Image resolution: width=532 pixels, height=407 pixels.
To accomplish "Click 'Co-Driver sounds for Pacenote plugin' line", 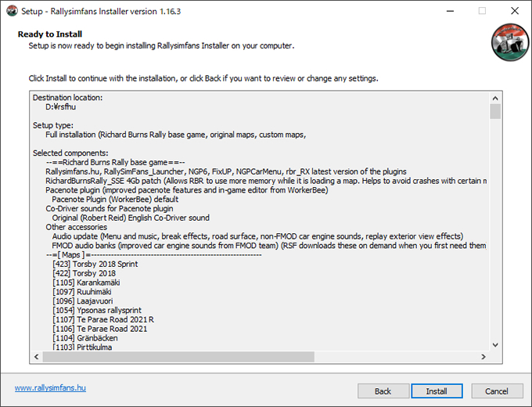I will click(110, 208).
